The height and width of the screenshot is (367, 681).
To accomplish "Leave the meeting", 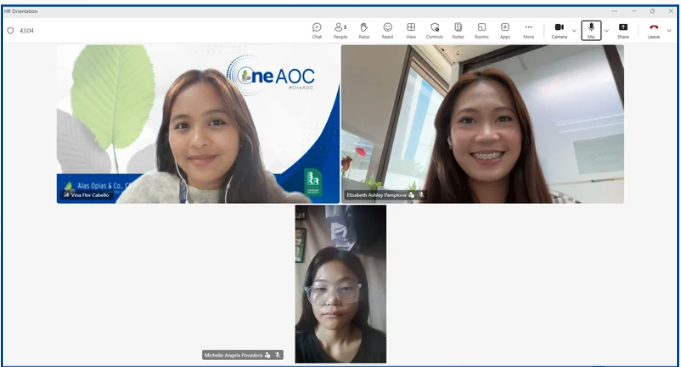I will click(654, 30).
